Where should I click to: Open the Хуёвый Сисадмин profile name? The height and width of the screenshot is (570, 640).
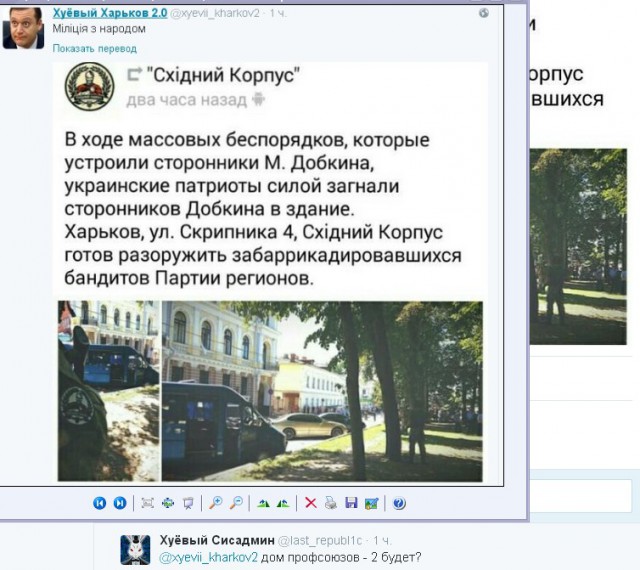click(x=217, y=540)
